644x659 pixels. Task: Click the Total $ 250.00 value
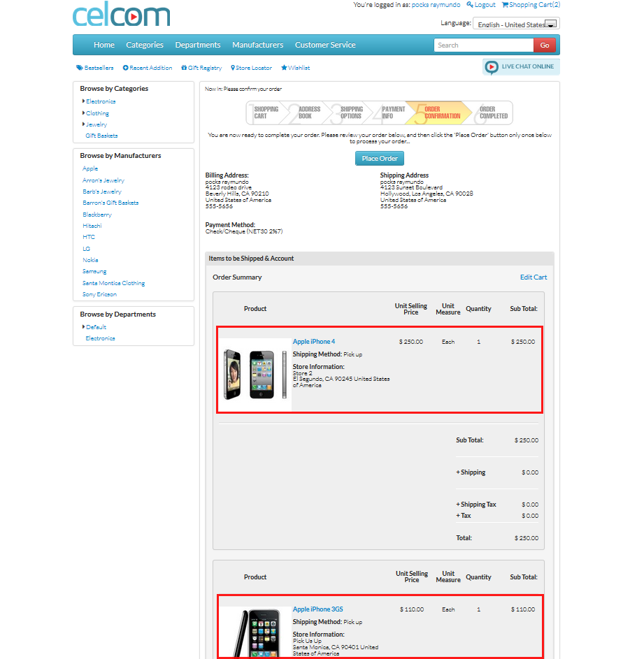pos(527,538)
